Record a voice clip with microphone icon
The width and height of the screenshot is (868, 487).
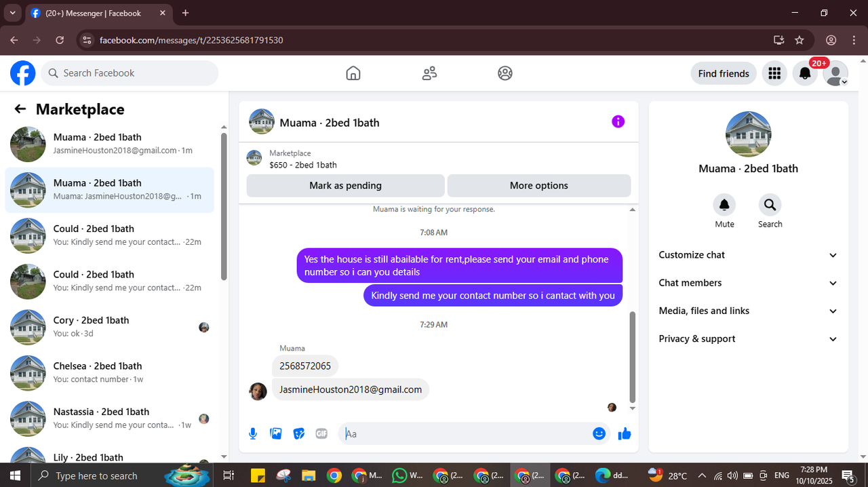point(253,433)
